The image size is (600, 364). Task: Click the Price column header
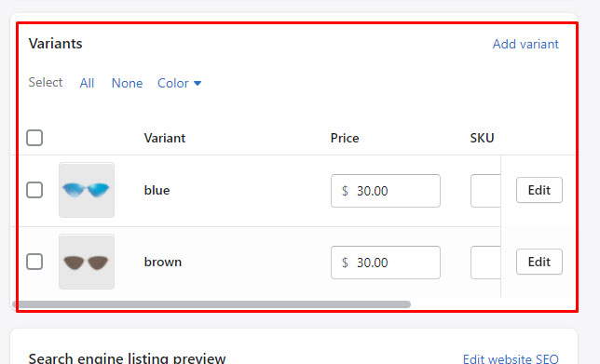pyautogui.click(x=345, y=138)
